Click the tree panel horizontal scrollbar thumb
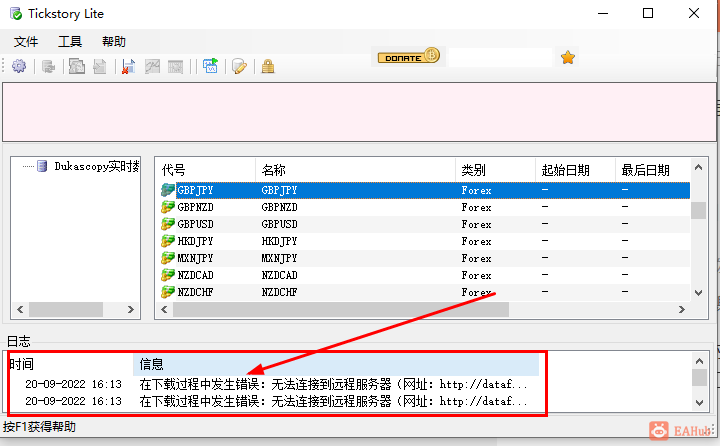The height and width of the screenshot is (446, 720). tap(66, 310)
